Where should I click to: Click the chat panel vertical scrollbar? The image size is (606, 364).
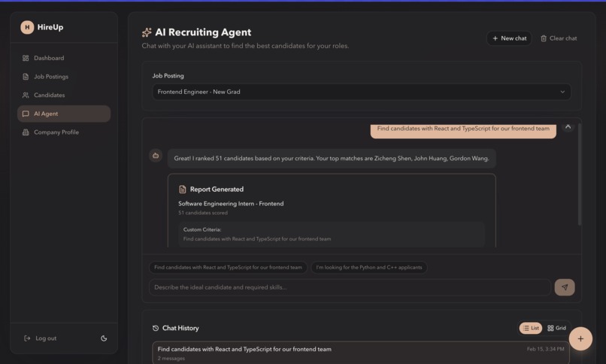click(580, 174)
